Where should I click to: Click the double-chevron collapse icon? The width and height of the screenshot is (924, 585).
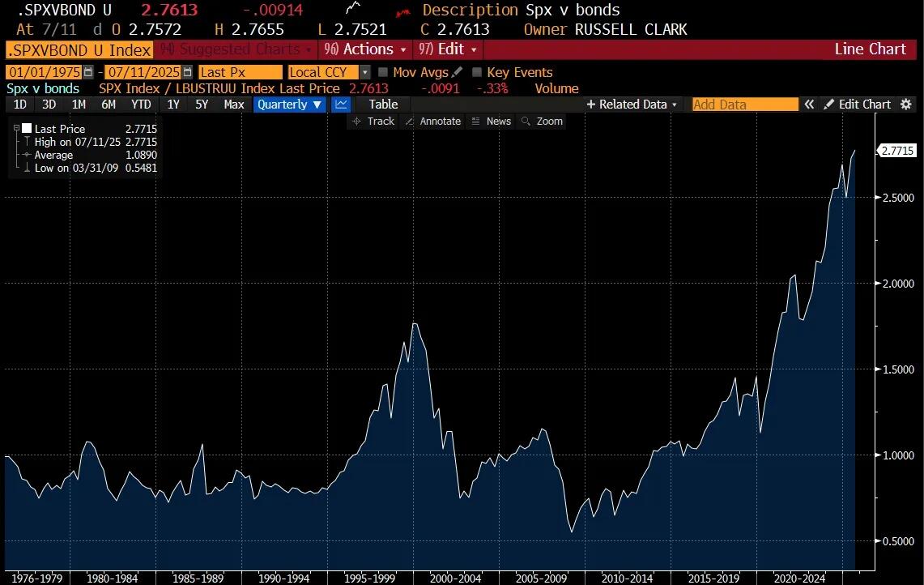pyautogui.click(x=808, y=105)
